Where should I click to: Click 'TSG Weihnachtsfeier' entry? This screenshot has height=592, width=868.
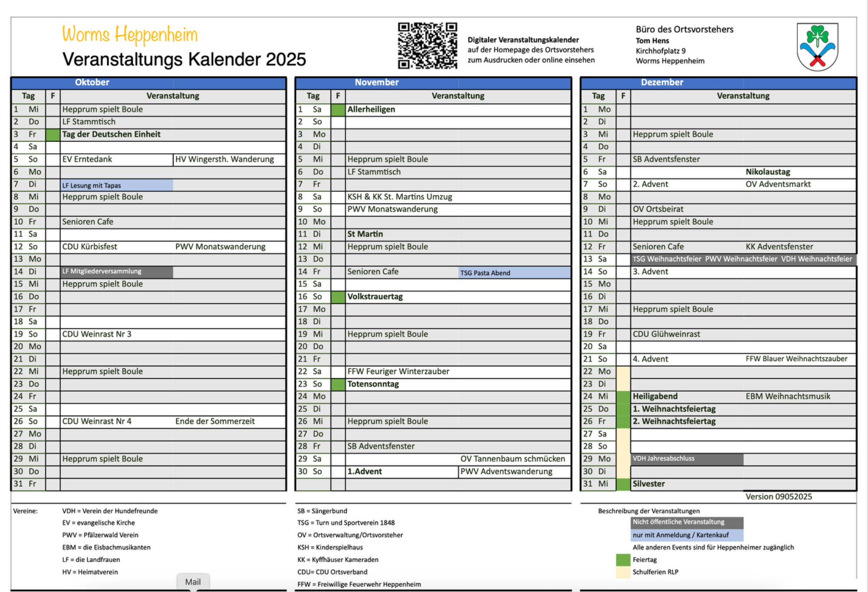point(667,259)
